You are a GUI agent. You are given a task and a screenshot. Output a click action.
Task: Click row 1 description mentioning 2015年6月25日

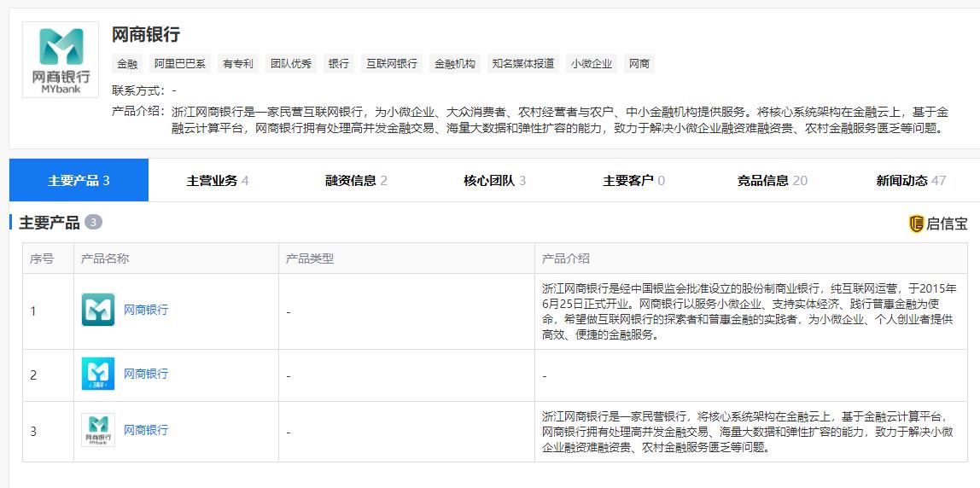[x=750, y=311]
